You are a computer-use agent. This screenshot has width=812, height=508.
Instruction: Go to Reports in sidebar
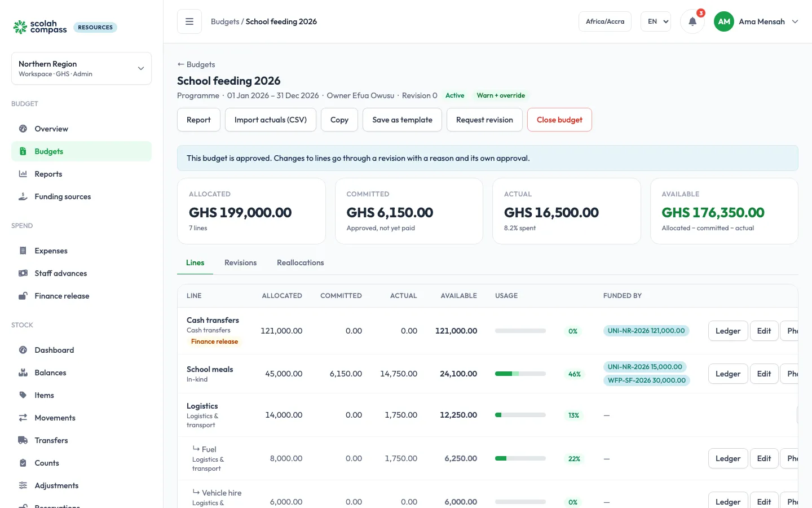pos(81,174)
